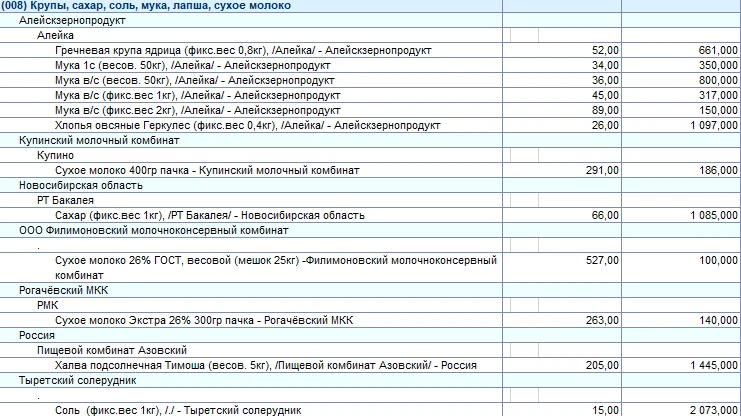Click the price cell 527,00

pyautogui.click(x=601, y=260)
